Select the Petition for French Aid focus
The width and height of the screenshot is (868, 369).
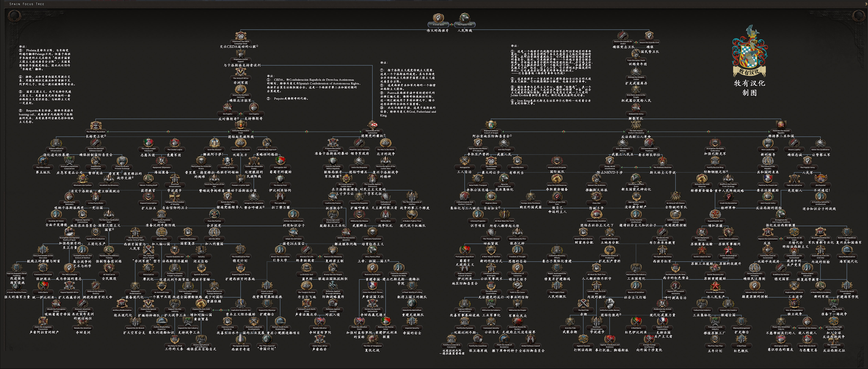point(768,181)
